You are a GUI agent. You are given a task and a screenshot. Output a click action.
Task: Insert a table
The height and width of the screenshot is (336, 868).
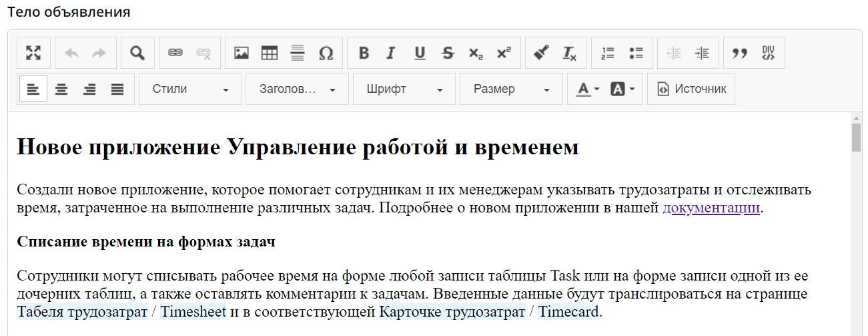click(270, 53)
